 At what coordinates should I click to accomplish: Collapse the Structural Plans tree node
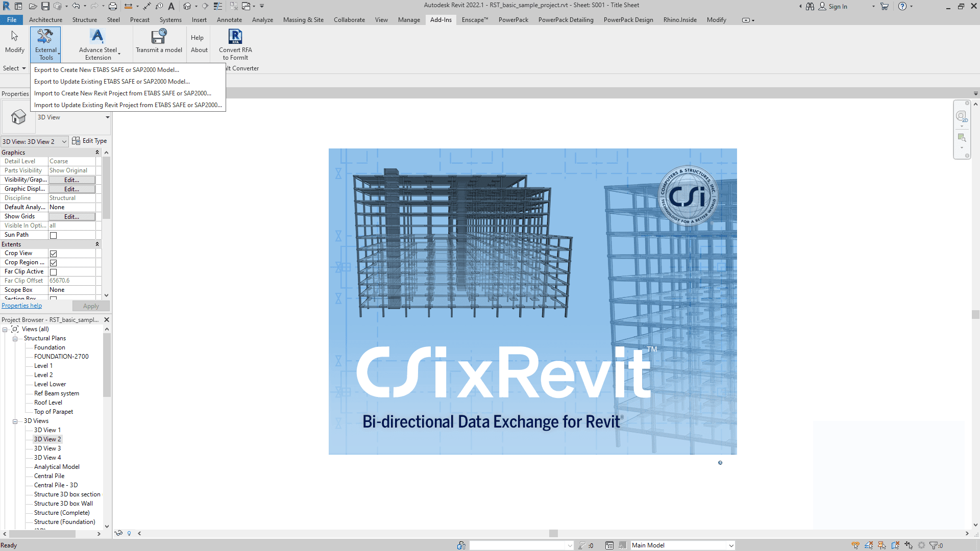(x=15, y=339)
